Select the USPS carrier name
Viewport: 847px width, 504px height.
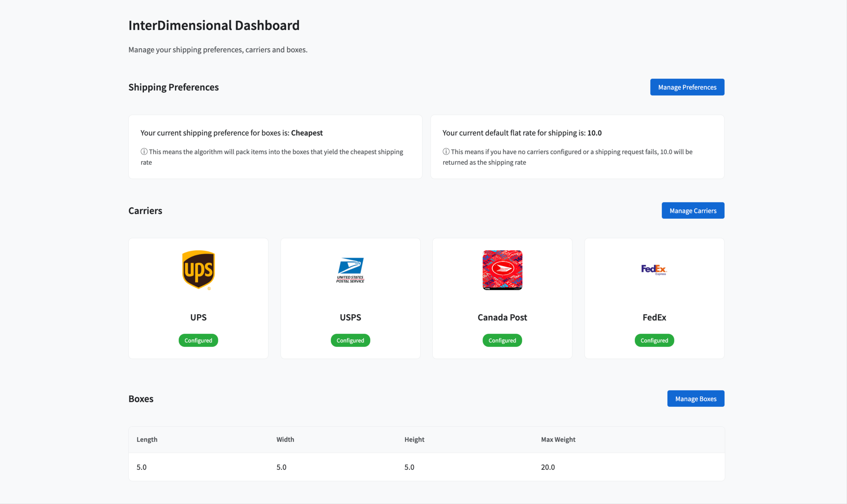pos(350,317)
